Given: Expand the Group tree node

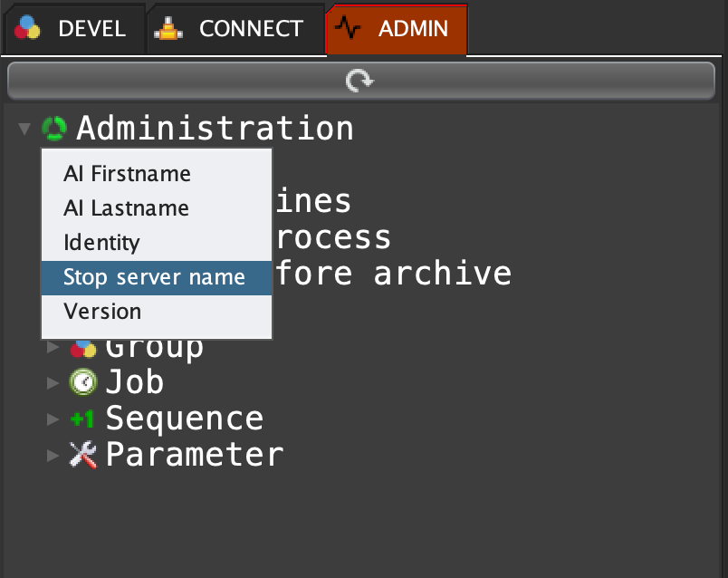Looking at the screenshot, I should tap(53, 347).
